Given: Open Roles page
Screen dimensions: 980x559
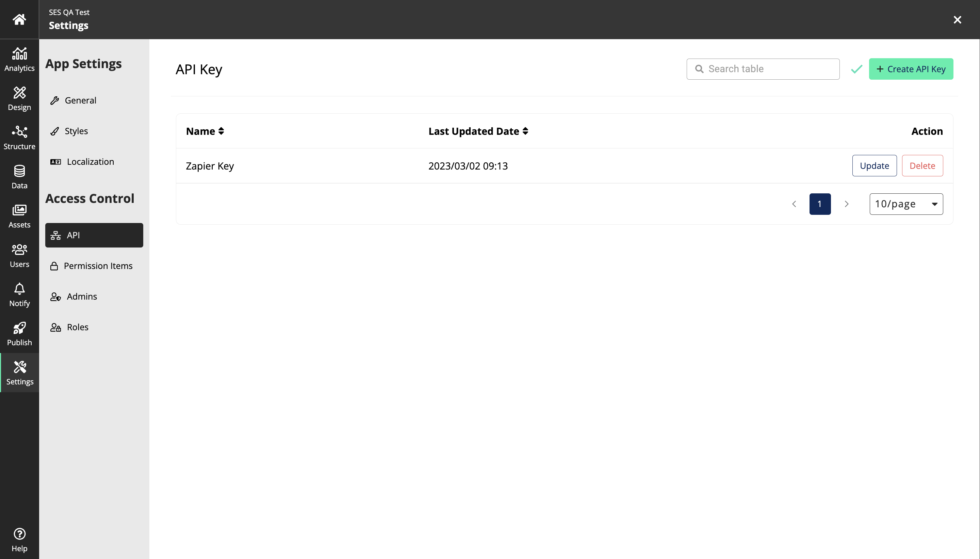Looking at the screenshot, I should click(94, 327).
